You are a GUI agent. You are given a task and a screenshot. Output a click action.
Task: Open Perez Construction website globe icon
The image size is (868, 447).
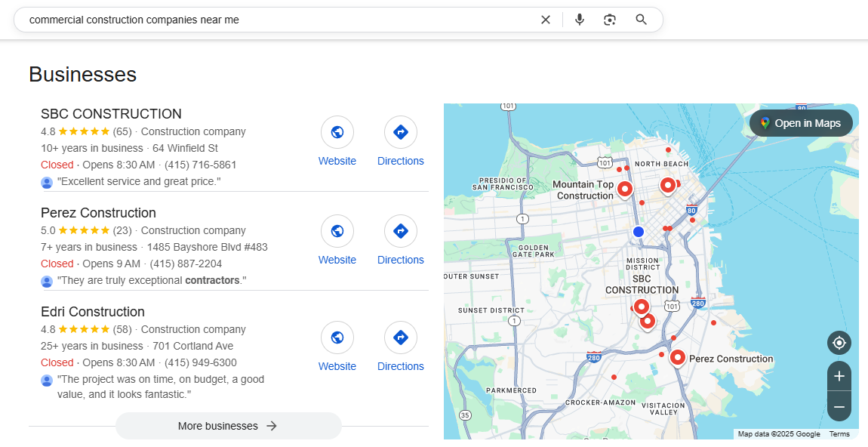pos(337,231)
